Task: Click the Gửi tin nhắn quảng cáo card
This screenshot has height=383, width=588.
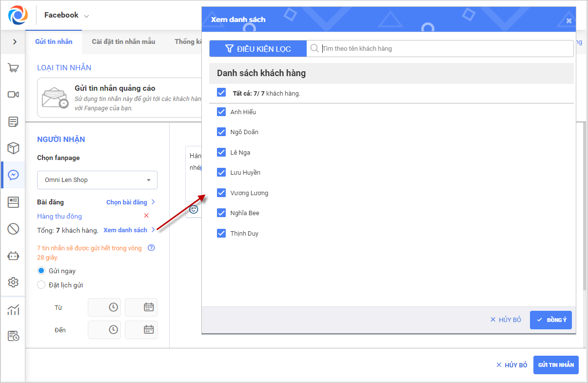Action: [x=120, y=98]
